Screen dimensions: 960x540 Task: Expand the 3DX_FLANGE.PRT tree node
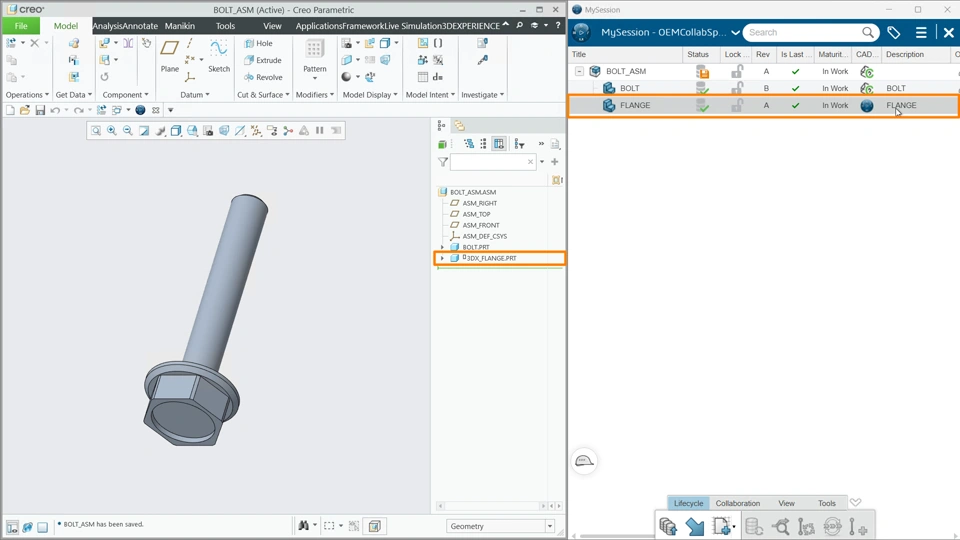click(x=442, y=258)
